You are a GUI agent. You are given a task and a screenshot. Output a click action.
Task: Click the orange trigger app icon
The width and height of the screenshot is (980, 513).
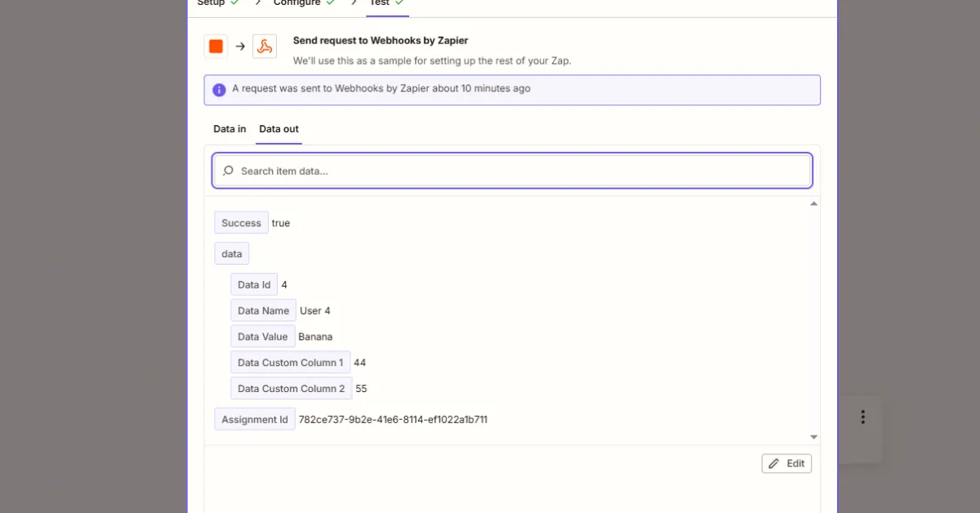(x=215, y=46)
